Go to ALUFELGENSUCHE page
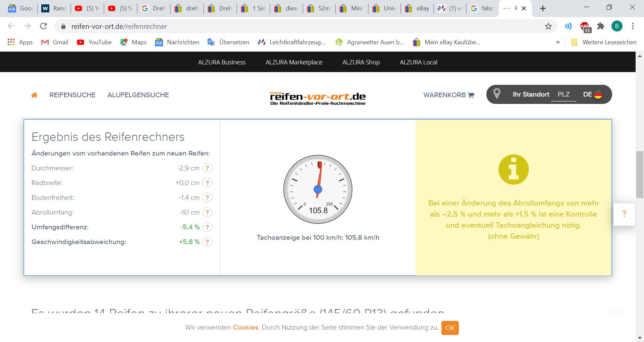The height and width of the screenshot is (342, 644). click(x=138, y=95)
